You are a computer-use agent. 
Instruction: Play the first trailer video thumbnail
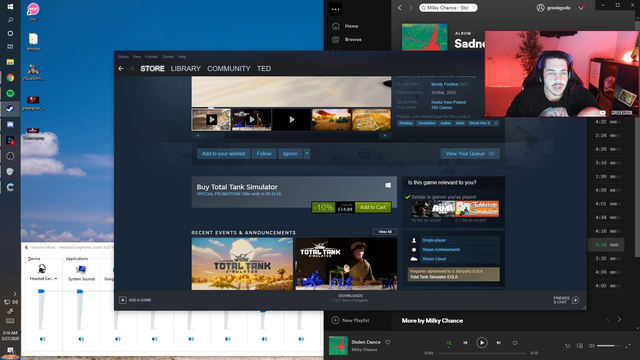[x=211, y=120]
